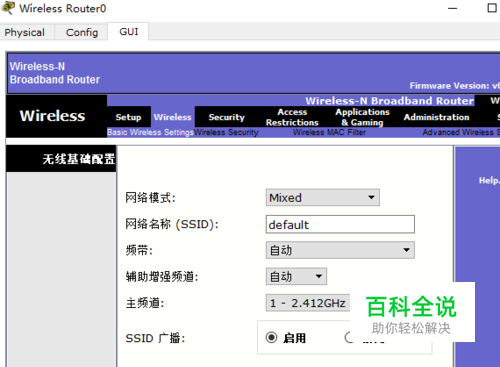500x367 pixels.
Task: Switch to the Physical tab
Action: pos(24,32)
